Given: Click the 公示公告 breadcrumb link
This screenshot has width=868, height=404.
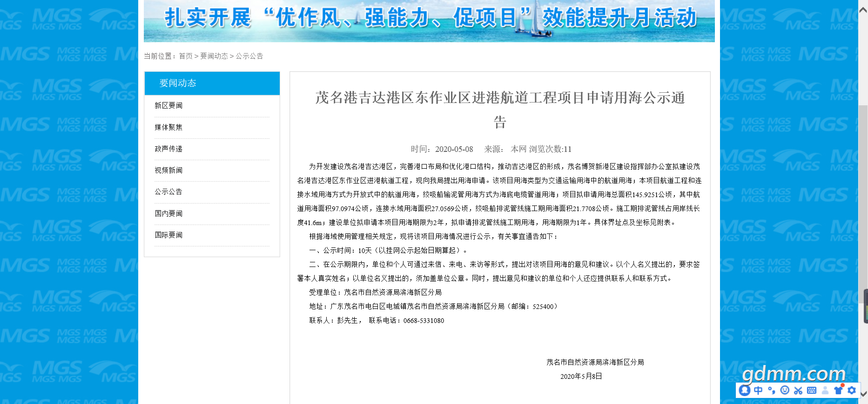Looking at the screenshot, I should (249, 56).
